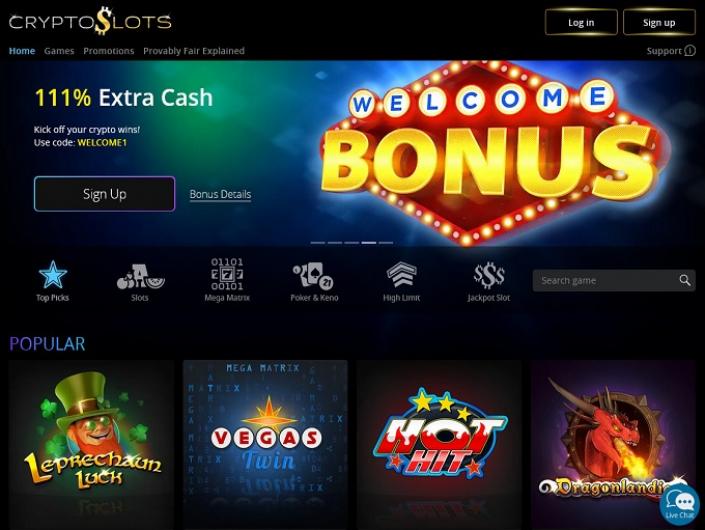The height and width of the screenshot is (530, 705).
Task: Select the Slots category icon
Action: [x=140, y=276]
